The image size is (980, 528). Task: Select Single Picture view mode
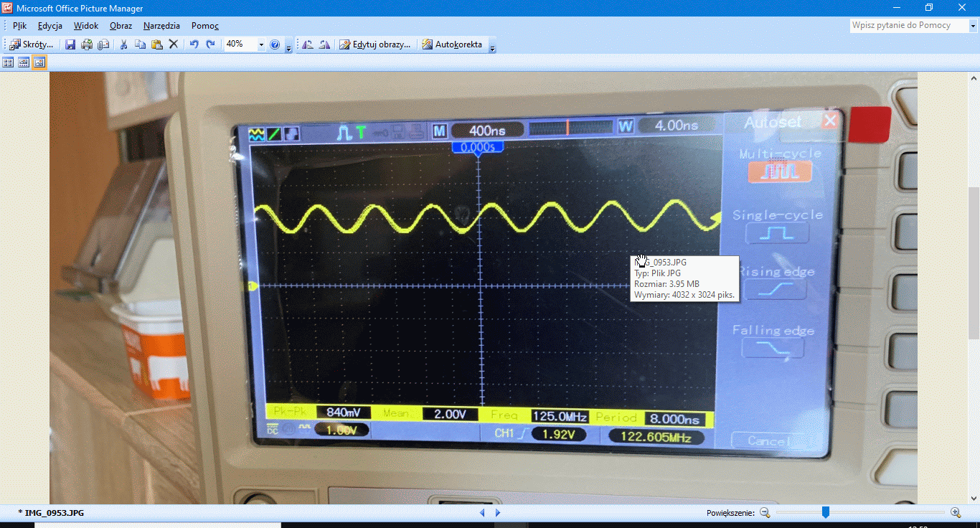(x=39, y=62)
